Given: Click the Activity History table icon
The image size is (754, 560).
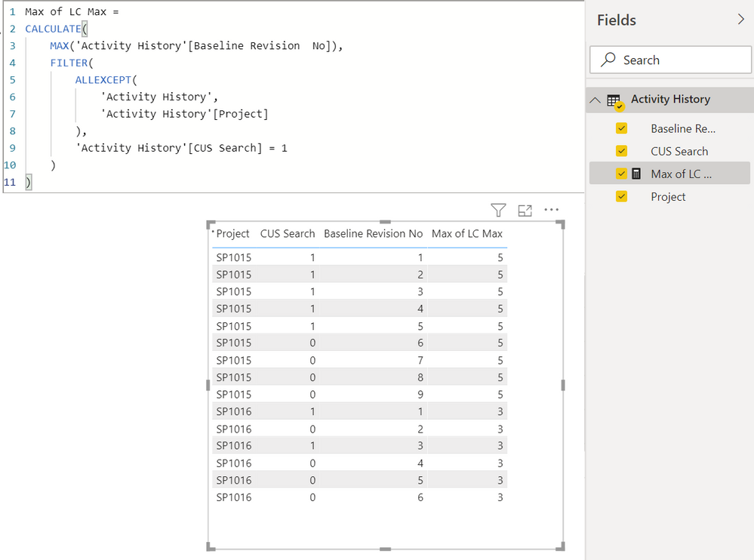Looking at the screenshot, I should (614, 101).
